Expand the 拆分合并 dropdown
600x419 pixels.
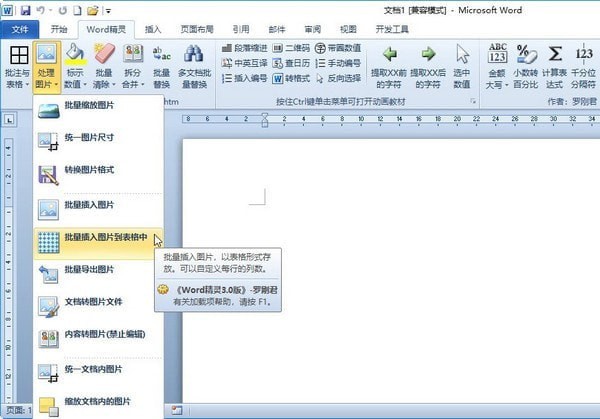pos(133,67)
